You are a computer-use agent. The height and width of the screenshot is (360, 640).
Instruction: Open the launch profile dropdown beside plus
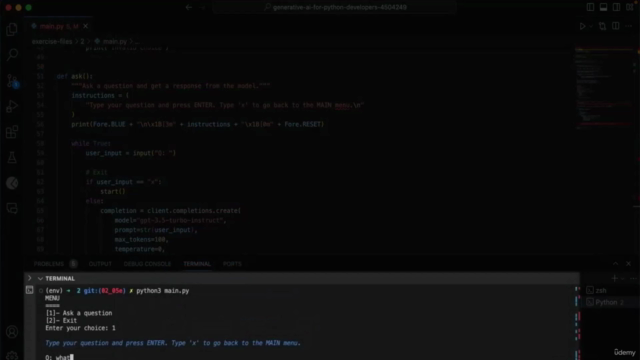pos(622,278)
